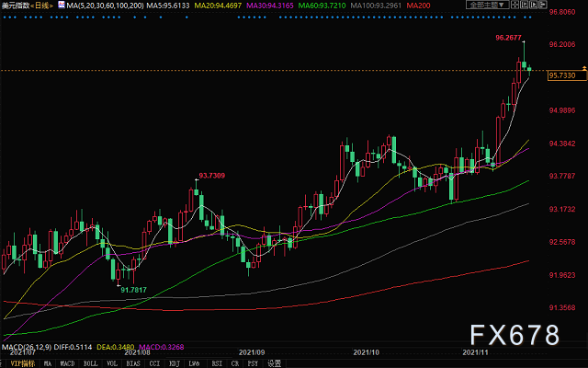Click the 91.9623 price axis label
The height and width of the screenshot is (368, 588).
coord(562,275)
